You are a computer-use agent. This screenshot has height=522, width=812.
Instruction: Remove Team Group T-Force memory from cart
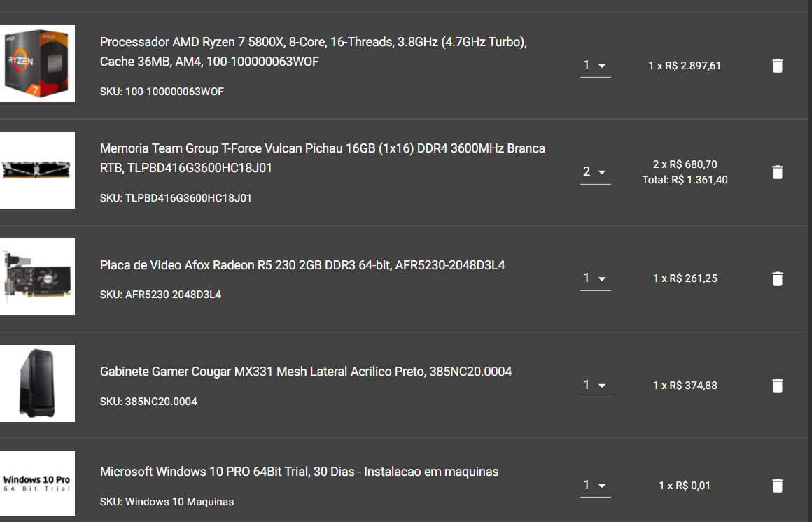tap(777, 172)
